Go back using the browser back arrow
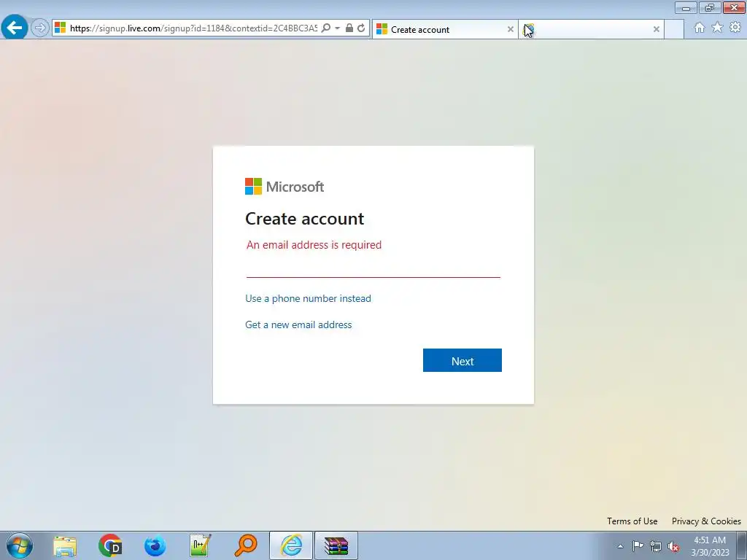 (x=15, y=28)
